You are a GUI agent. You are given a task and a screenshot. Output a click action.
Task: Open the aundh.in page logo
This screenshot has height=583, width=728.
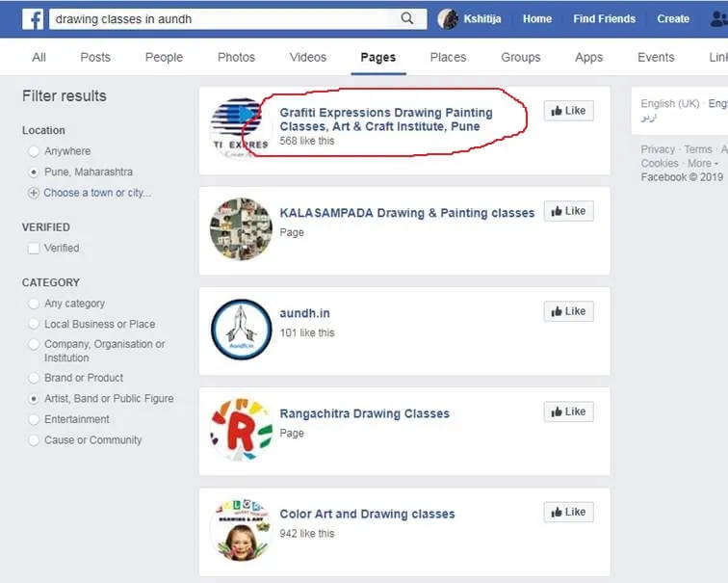tap(241, 330)
